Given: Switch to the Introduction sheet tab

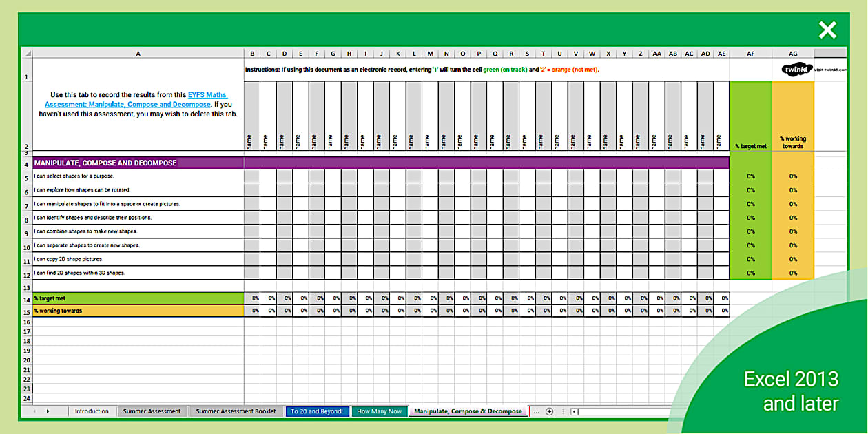Looking at the screenshot, I should (x=92, y=411).
